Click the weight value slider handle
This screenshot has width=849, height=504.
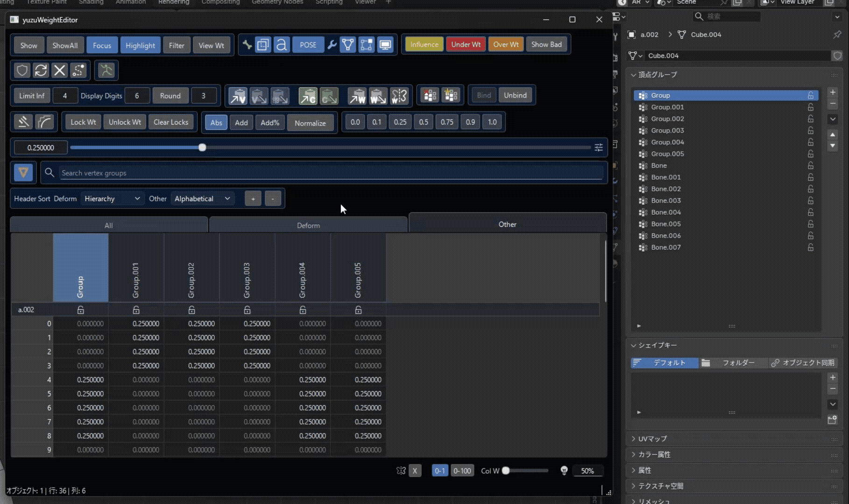[x=202, y=147]
